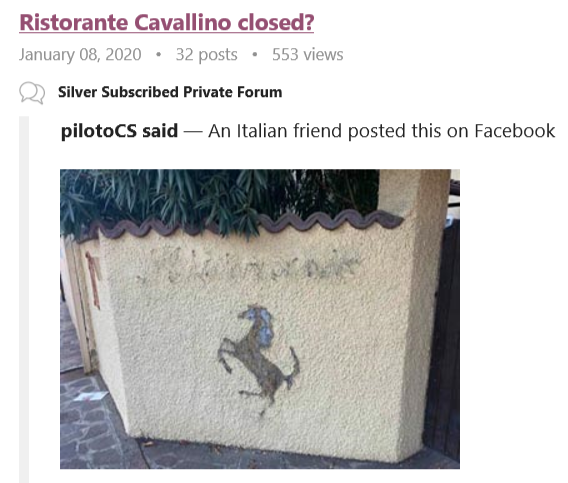Click the green shrubs at top of photo

click(217, 196)
